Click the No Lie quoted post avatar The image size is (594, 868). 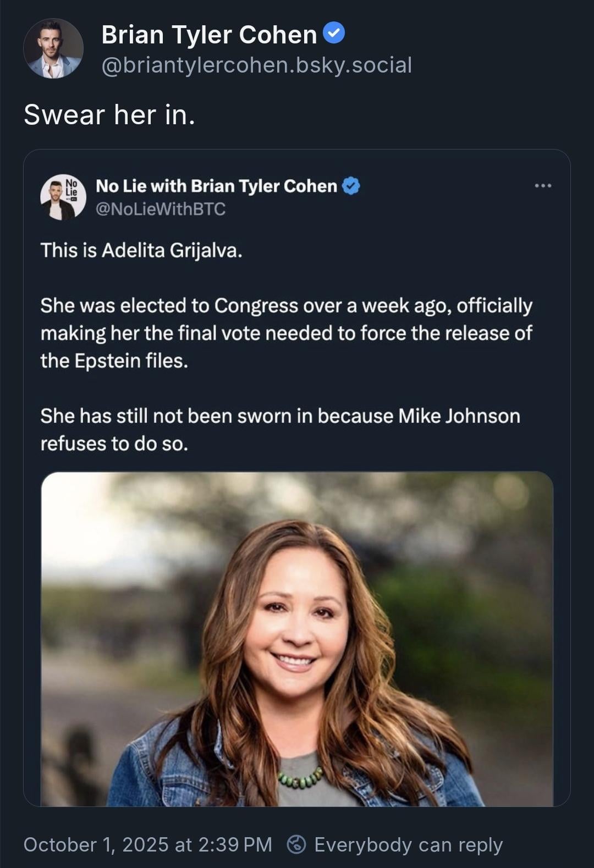[x=63, y=197]
